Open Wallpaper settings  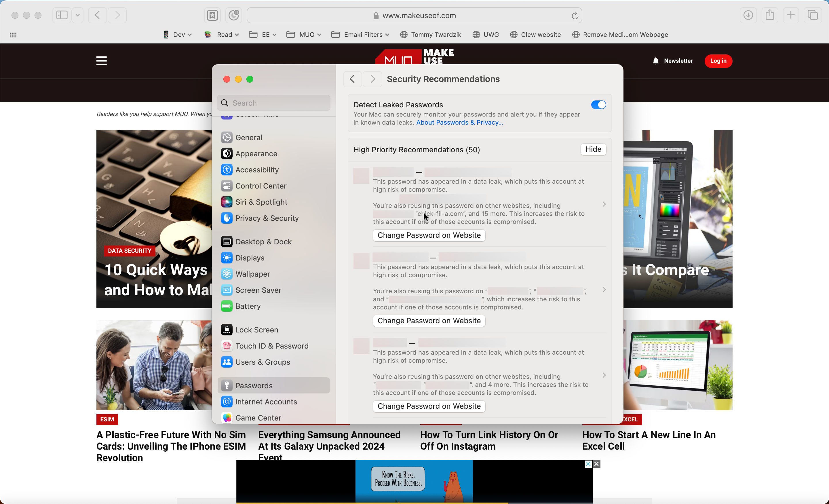point(252,274)
